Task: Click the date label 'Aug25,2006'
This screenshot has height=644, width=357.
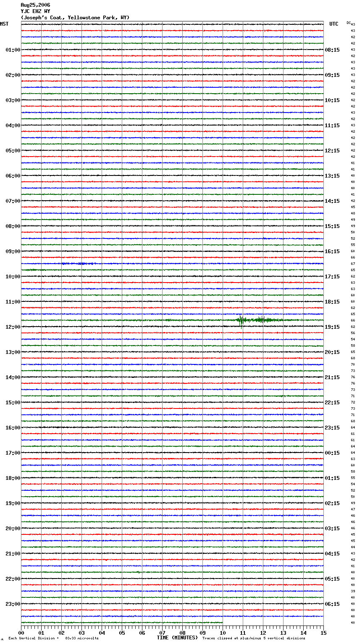Action: coord(35,5)
